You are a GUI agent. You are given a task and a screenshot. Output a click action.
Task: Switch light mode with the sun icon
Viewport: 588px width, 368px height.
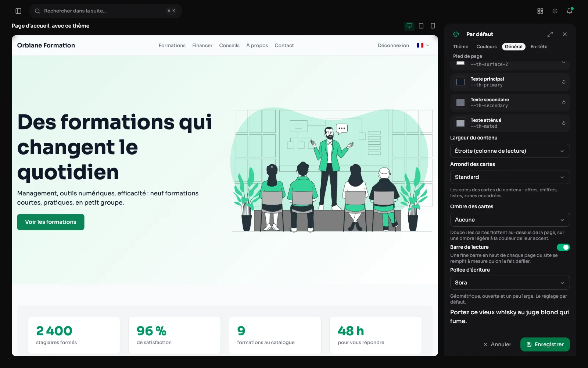tap(555, 11)
